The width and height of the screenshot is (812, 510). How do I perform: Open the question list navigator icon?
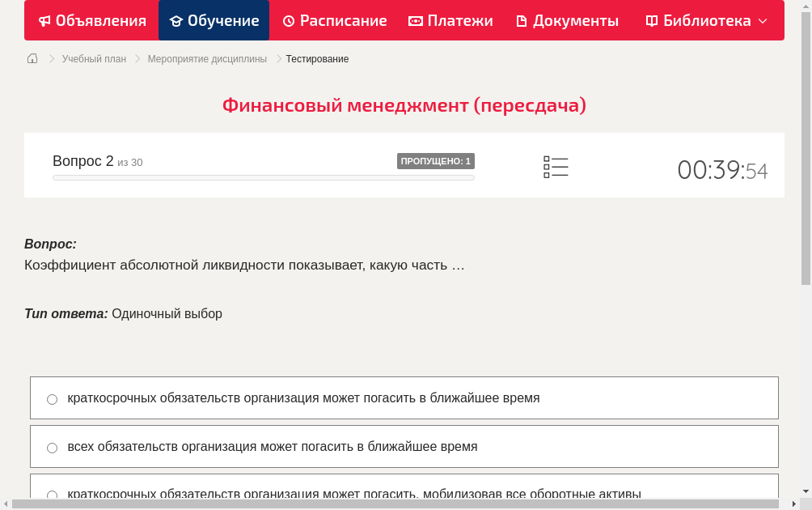[556, 167]
